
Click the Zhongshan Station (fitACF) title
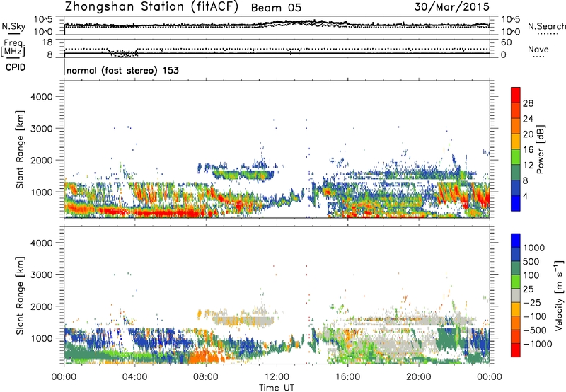(151, 7)
